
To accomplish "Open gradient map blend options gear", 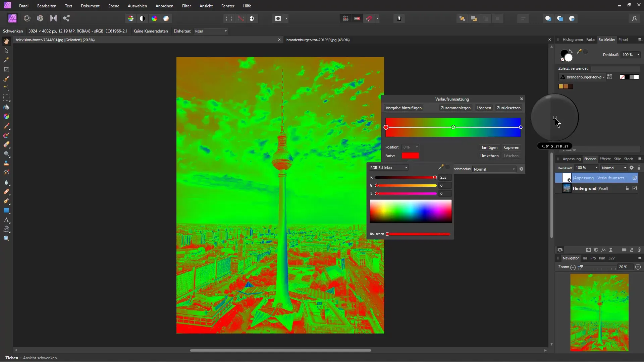I will pos(521,169).
